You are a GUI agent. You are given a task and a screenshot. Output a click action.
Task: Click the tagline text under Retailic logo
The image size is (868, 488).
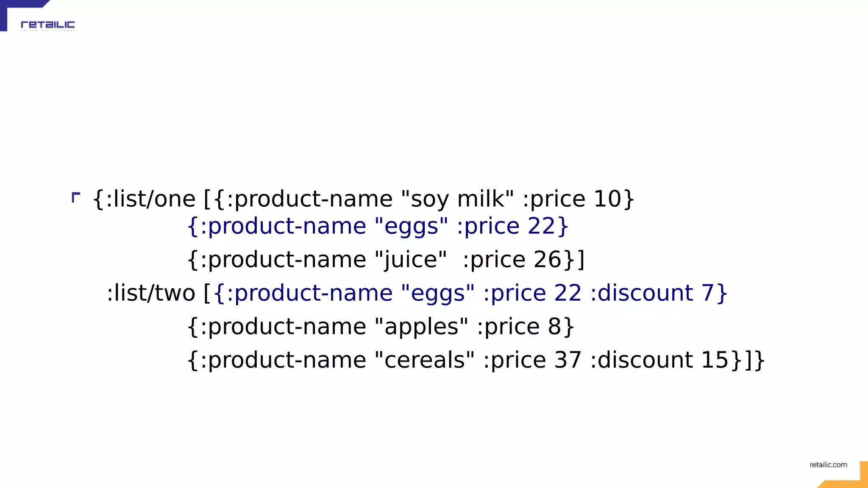tap(47, 31)
